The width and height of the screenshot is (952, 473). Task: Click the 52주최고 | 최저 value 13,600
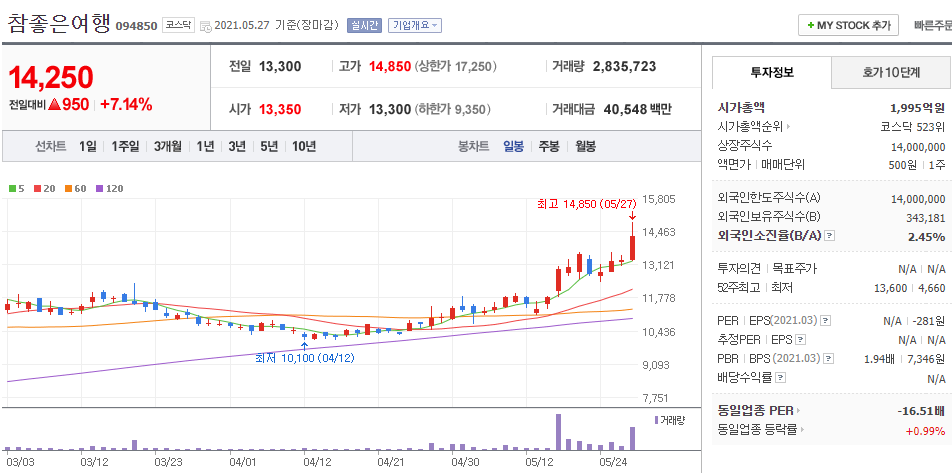[891, 288]
